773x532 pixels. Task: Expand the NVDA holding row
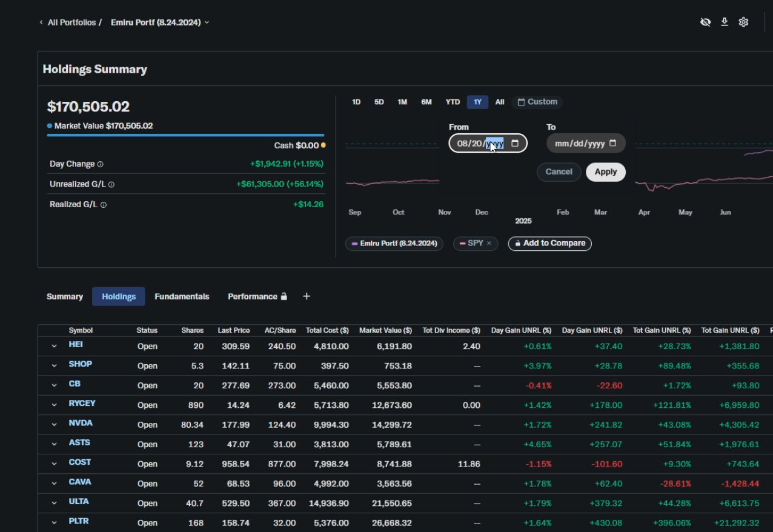tap(54, 425)
